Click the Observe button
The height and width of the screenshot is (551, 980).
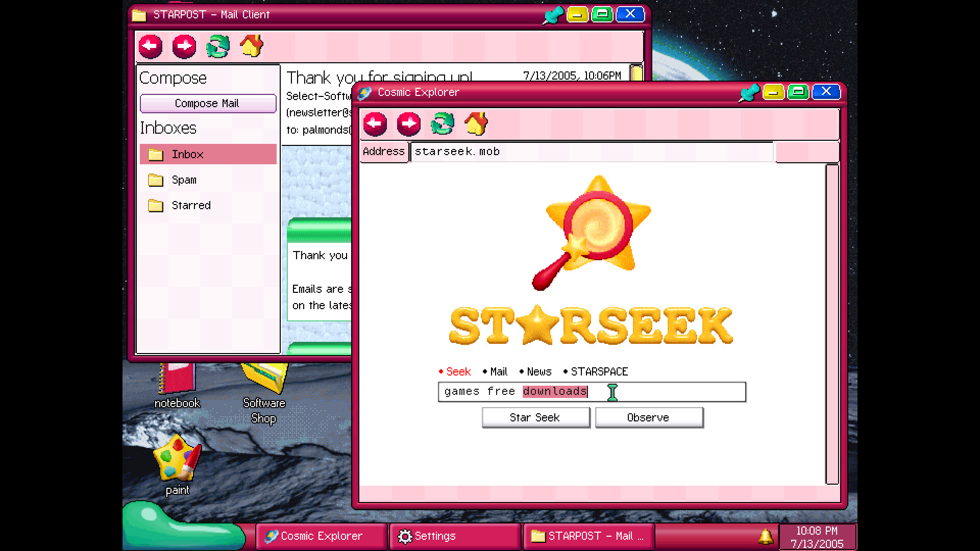649,417
